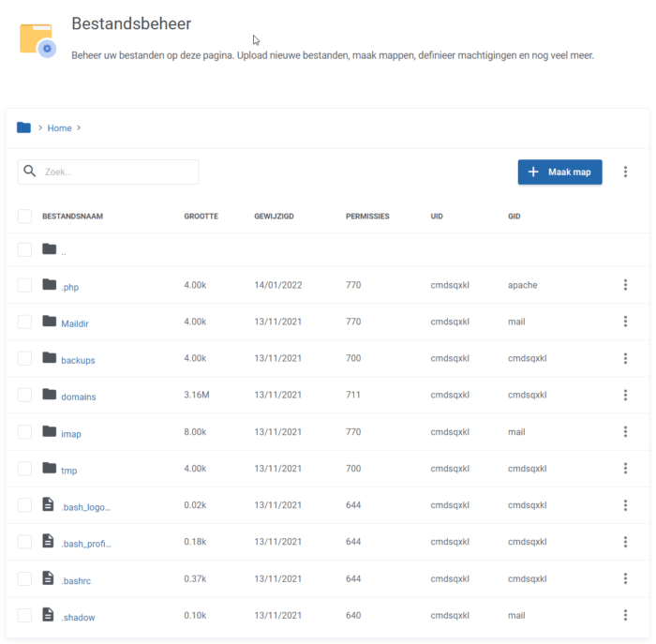Click the file icon of the .bashrc row

pyautogui.click(x=48, y=577)
